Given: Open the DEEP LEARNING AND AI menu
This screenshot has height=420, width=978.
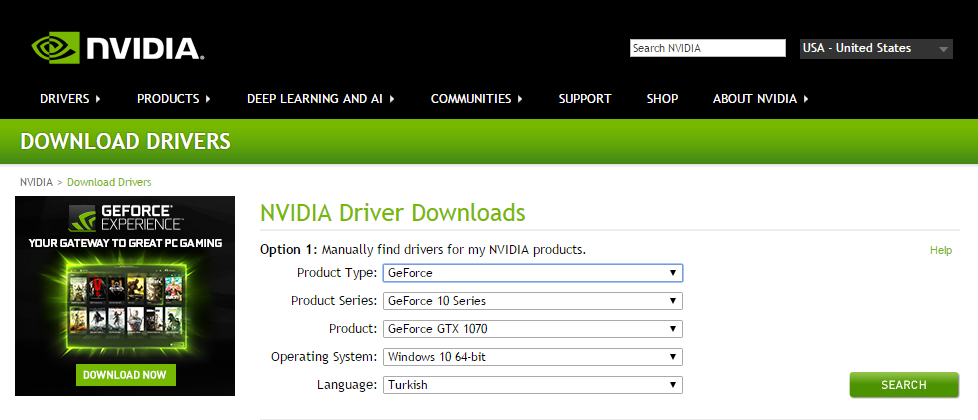Looking at the screenshot, I should tap(321, 99).
